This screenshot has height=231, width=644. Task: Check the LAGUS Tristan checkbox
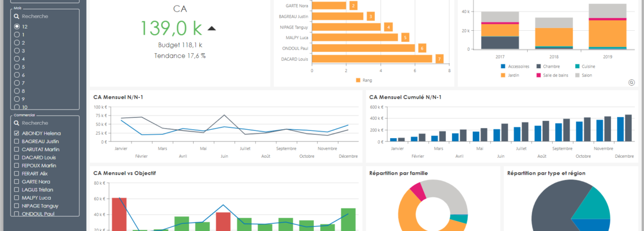pyautogui.click(x=17, y=190)
